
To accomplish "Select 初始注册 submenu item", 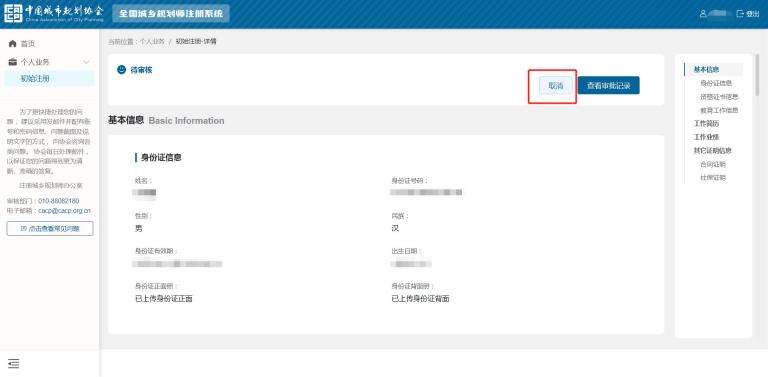I will (49, 78).
